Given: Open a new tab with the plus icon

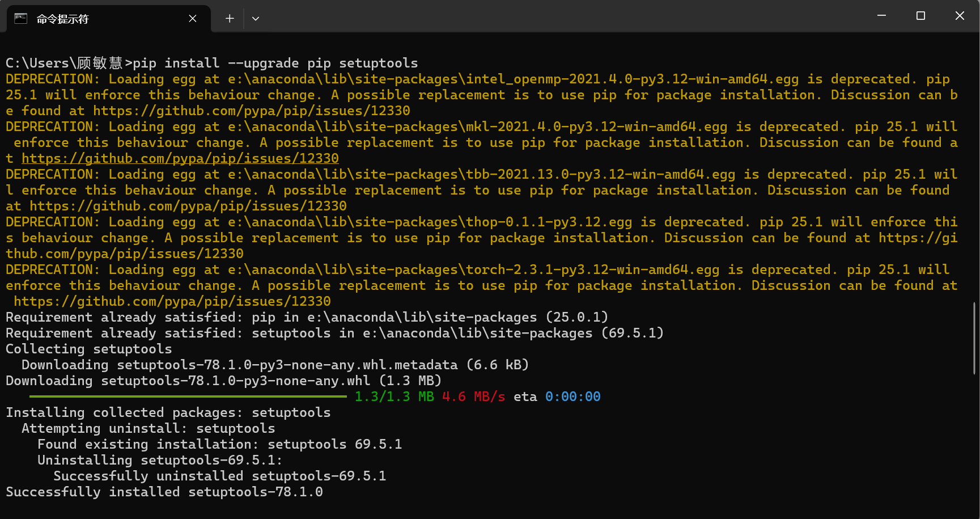Looking at the screenshot, I should (229, 18).
